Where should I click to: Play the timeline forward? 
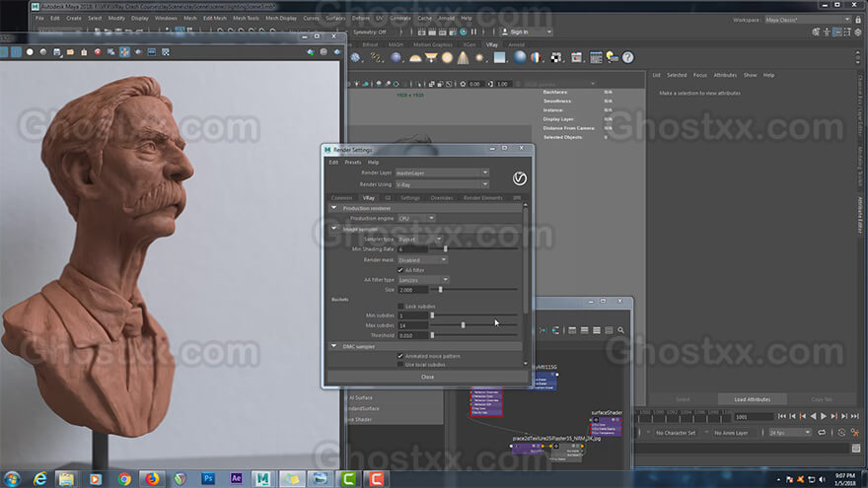tap(824, 417)
